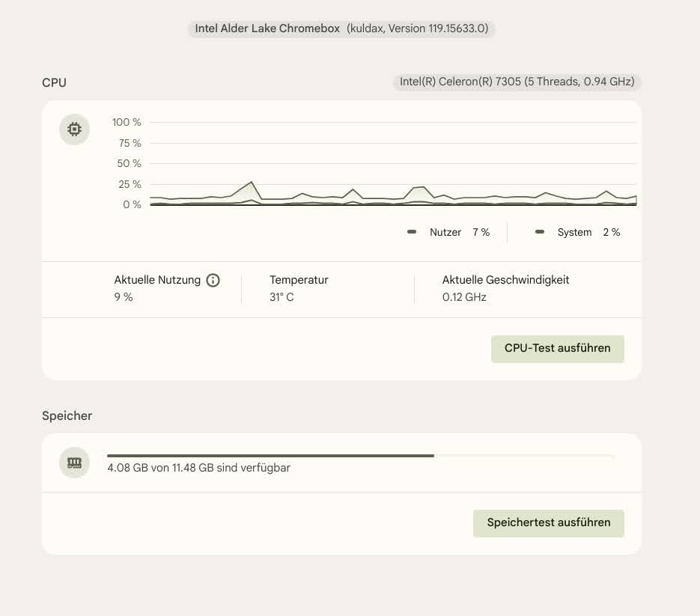Select the Intel Alder Lake Chromebox device chip
Image resolution: width=700 pixels, height=616 pixels.
(x=341, y=28)
